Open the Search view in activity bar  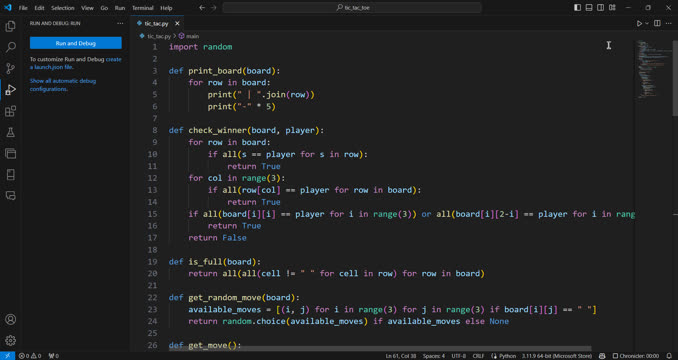click(10, 47)
